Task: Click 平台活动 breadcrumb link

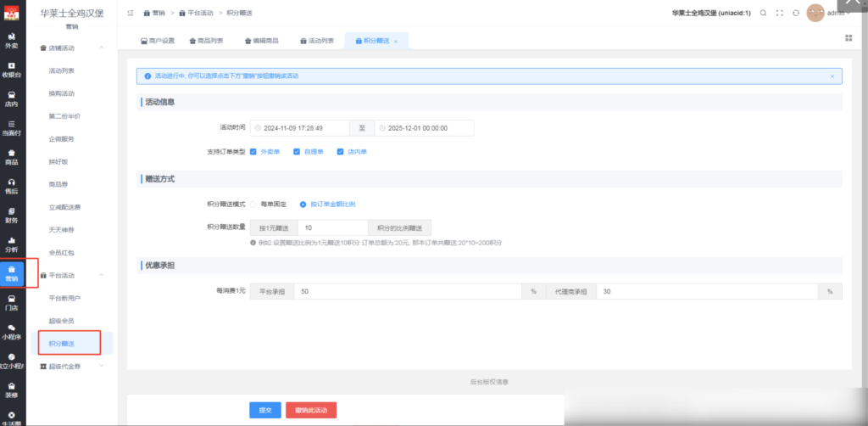Action: coord(196,13)
